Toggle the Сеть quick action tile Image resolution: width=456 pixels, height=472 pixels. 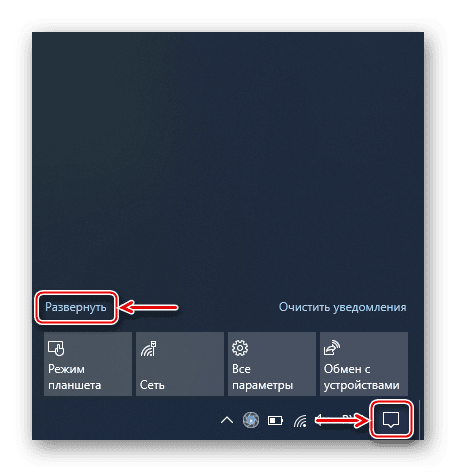[180, 364]
